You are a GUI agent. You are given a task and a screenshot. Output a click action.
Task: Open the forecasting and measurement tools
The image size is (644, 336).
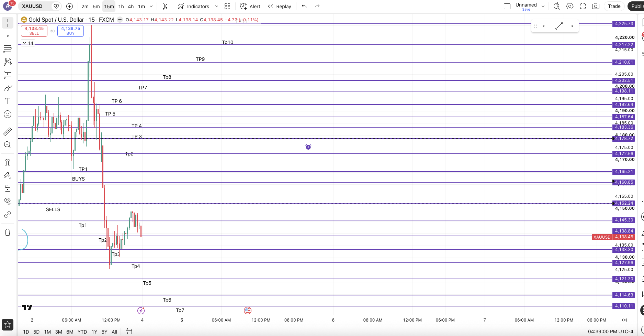[8, 75]
